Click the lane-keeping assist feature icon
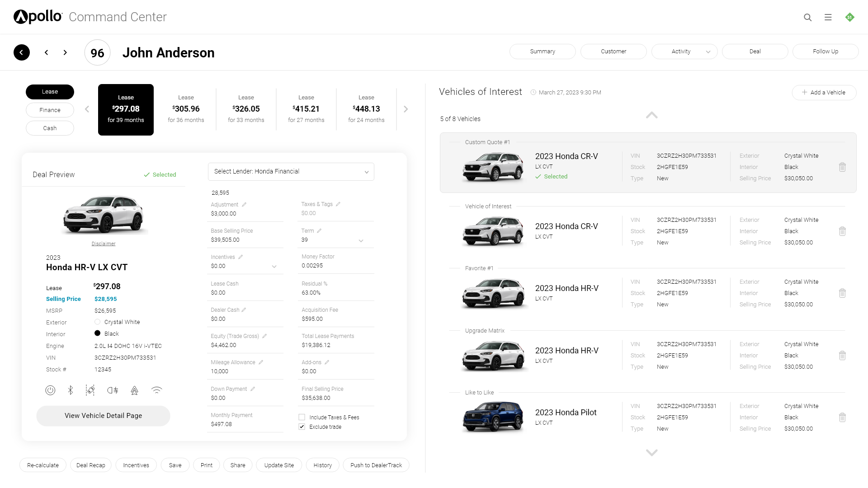Image resolution: width=868 pixels, height=488 pixels. point(90,390)
